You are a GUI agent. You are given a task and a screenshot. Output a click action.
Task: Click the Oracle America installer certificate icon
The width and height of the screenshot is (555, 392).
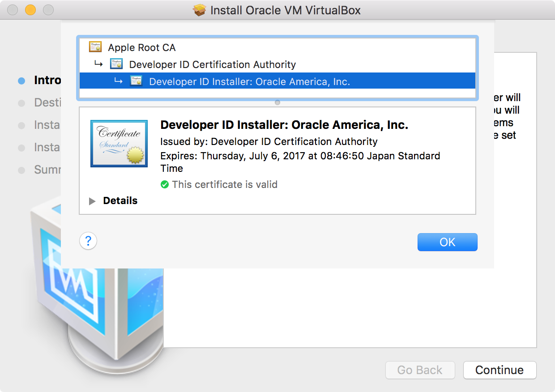(x=136, y=81)
